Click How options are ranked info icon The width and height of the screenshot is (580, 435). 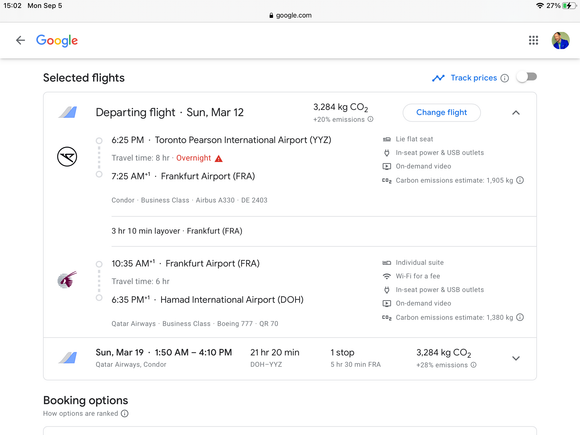[125, 413]
